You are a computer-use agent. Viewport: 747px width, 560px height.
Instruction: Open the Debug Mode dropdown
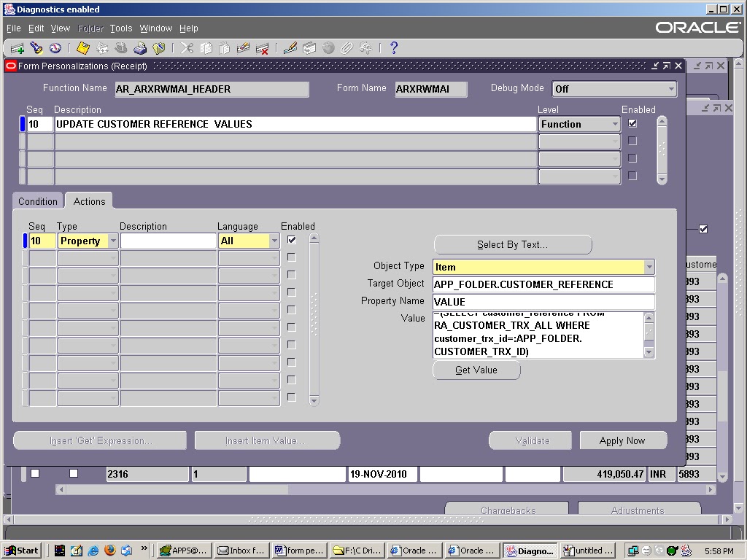pyautogui.click(x=671, y=89)
